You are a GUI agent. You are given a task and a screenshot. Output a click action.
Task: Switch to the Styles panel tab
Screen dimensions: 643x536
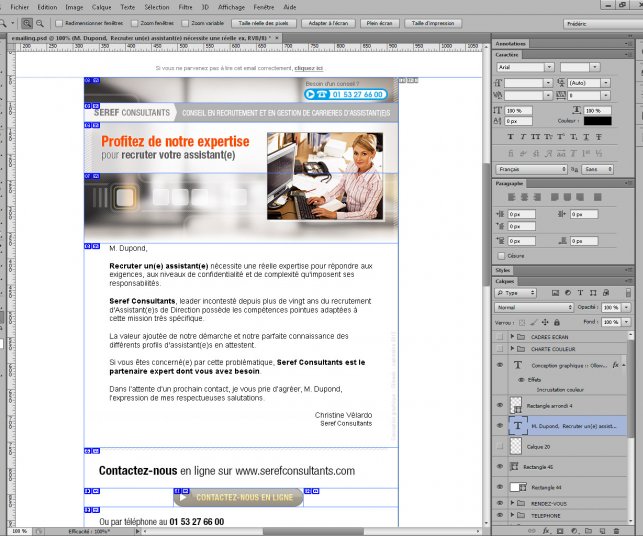[502, 270]
